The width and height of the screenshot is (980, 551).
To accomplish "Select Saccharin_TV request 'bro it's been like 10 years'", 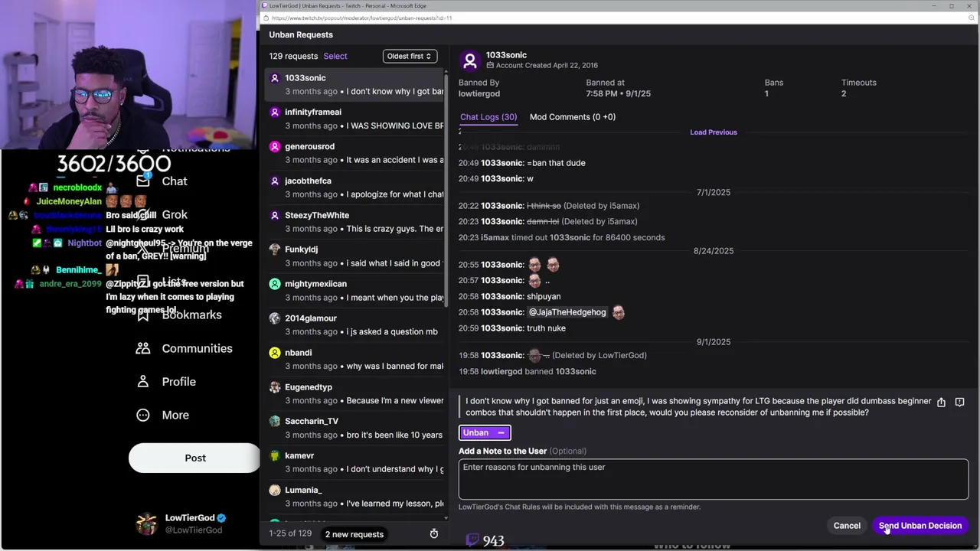I will tap(355, 428).
